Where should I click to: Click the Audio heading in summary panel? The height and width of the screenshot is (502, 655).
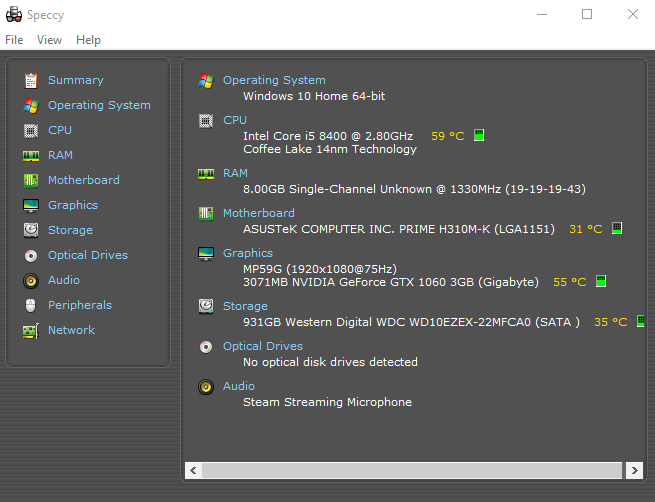[x=239, y=386]
